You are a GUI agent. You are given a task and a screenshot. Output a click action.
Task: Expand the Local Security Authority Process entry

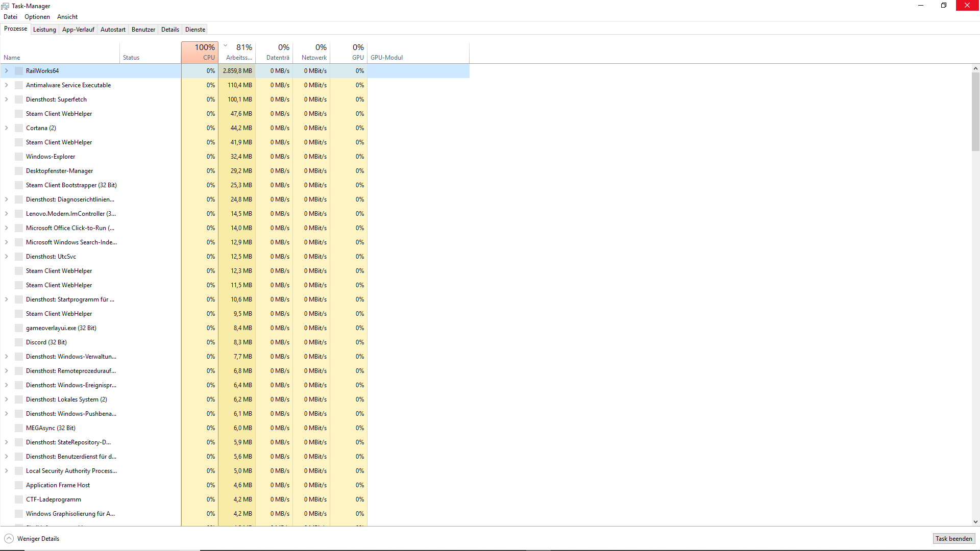pyautogui.click(x=7, y=471)
